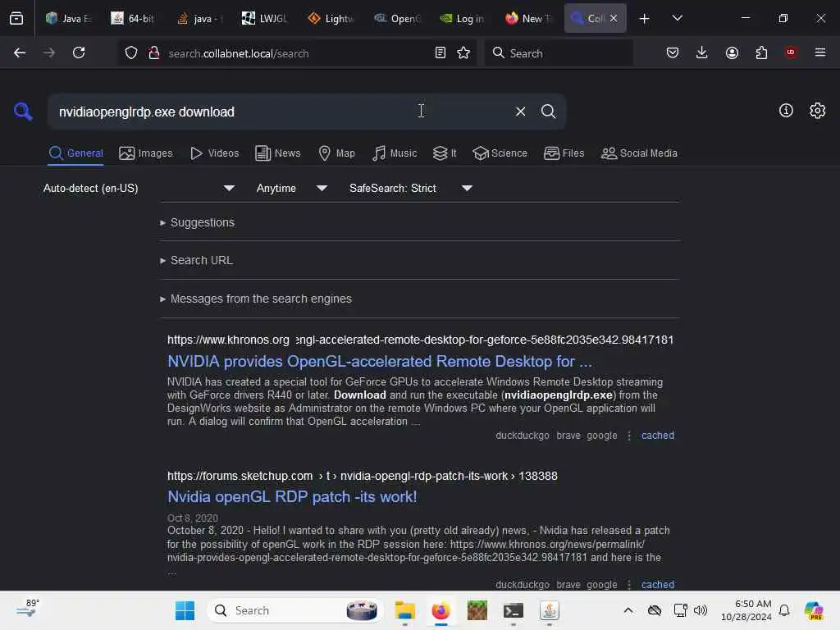Image resolution: width=840 pixels, height=630 pixels.
Task: Bookmark this page with the star icon
Action: (x=463, y=52)
